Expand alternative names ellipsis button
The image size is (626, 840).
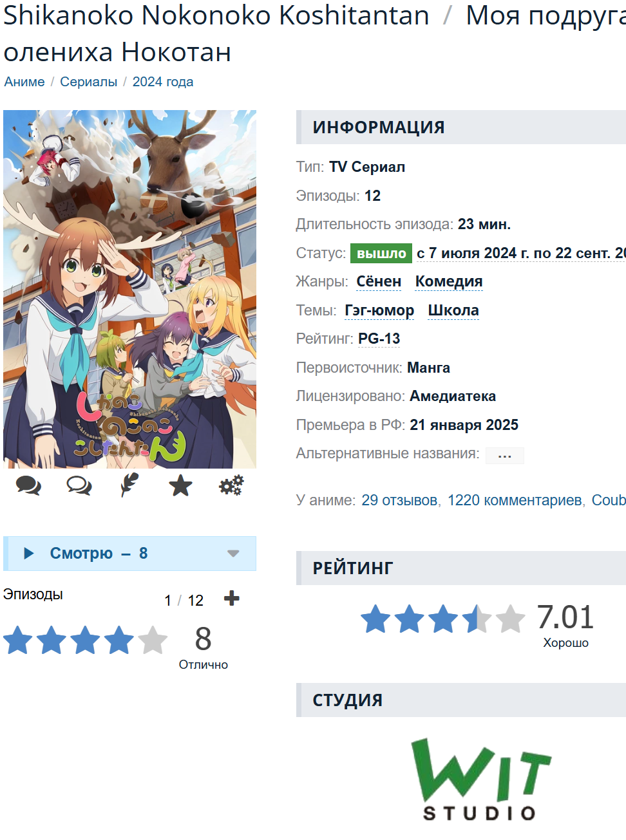tap(504, 456)
